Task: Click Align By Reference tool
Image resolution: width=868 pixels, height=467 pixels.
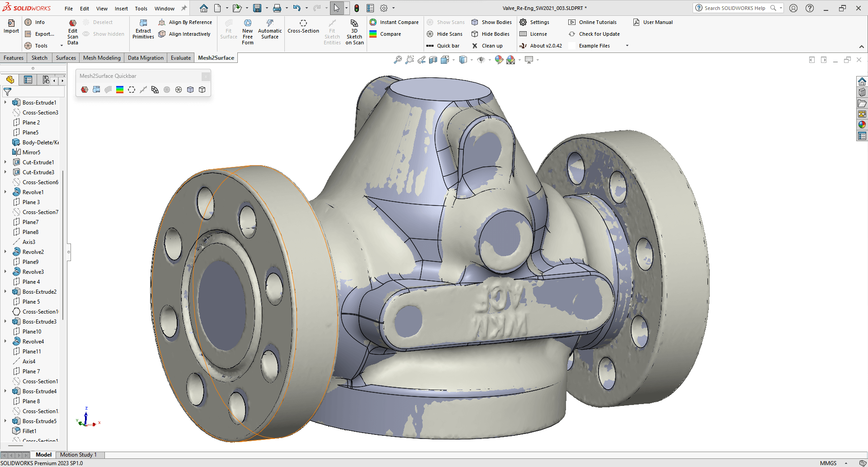Action: tap(185, 22)
